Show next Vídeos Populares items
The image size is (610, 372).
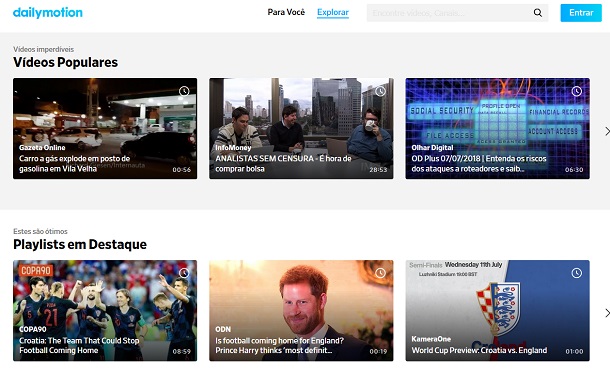click(607, 131)
